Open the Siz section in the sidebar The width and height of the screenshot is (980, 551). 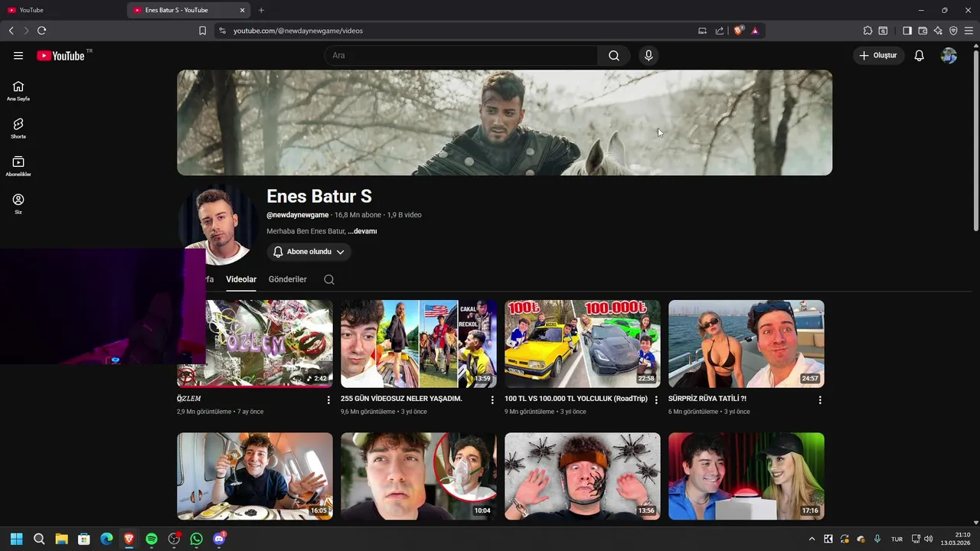[x=18, y=204]
